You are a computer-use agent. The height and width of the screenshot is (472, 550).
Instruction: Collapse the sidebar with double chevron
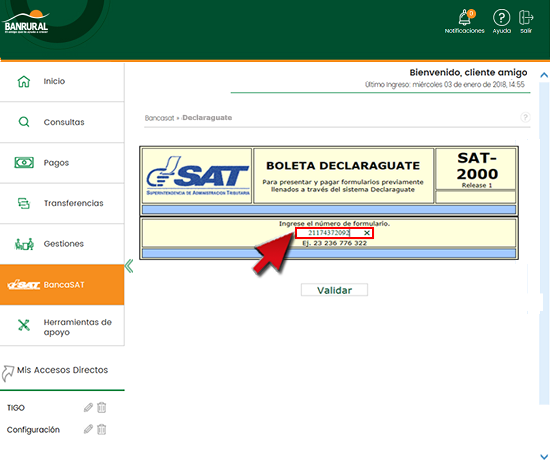click(129, 266)
